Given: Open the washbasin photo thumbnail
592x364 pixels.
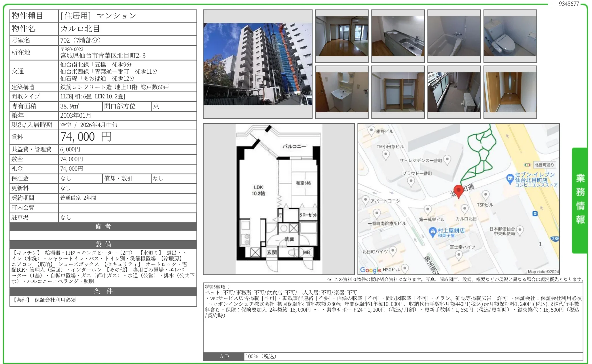Looking at the screenshot, I should tap(341, 92).
